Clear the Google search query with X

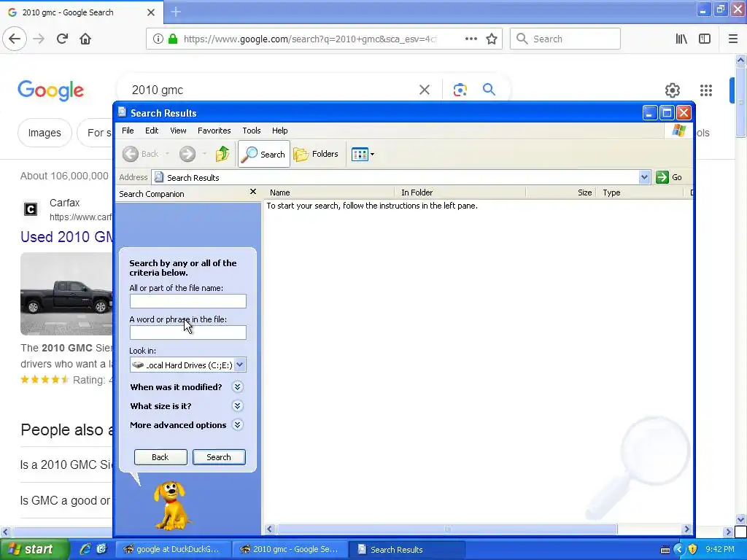click(425, 90)
